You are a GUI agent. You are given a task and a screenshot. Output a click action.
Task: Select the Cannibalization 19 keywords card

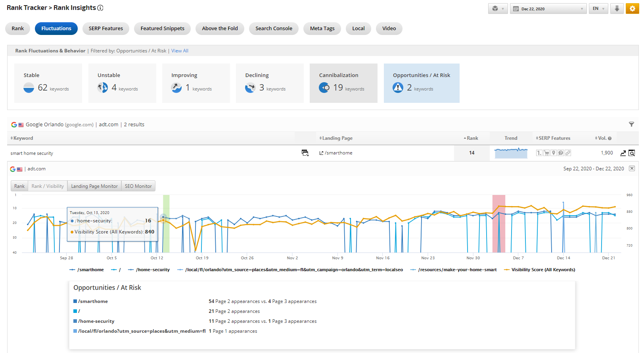(x=343, y=83)
